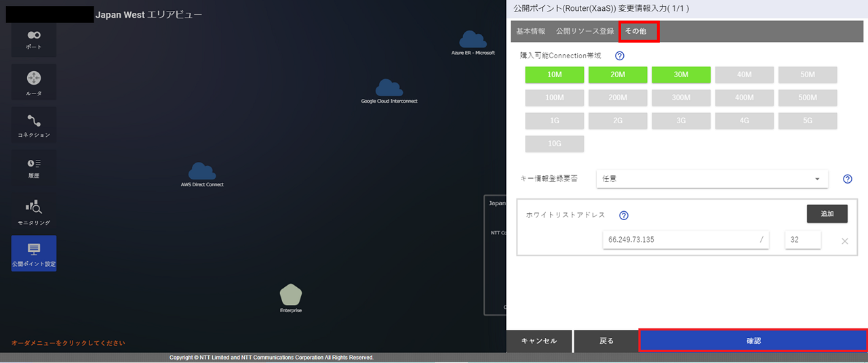Click the 確認 confirm button
Screen dimensions: 868x363
pos(753,341)
